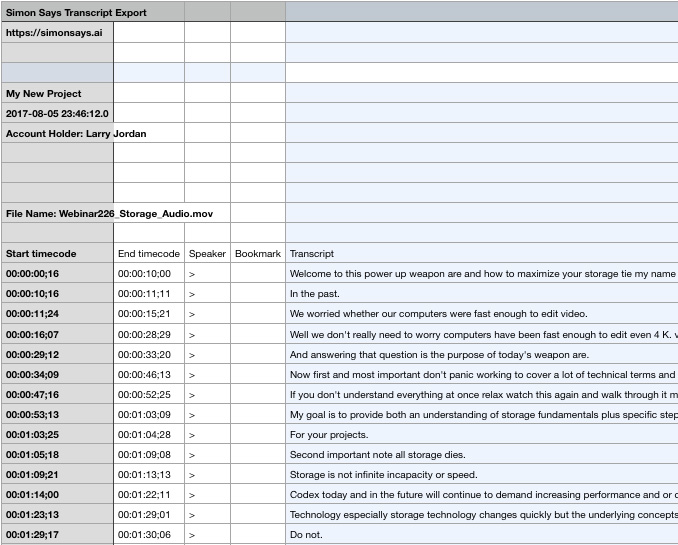Screen dimensions: 678x545
Task: Select start timecode 00:00:29;12
Action: [x=58, y=354]
